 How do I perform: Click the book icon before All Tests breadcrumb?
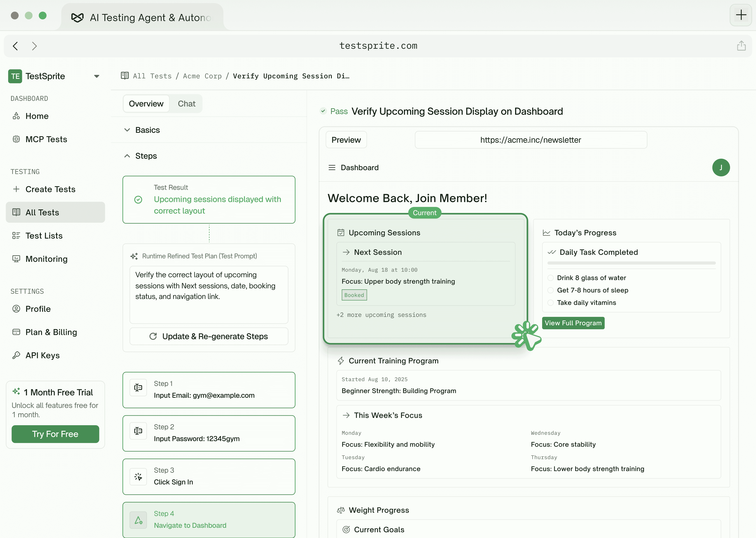125,76
